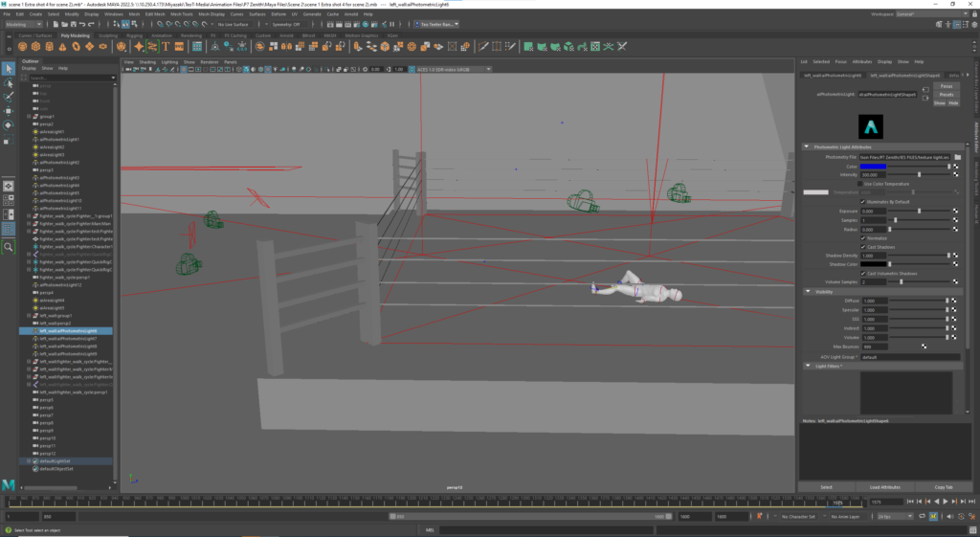Select the Lasso selection tool
Screen dimensions: 980x537
pyautogui.click(x=9, y=83)
